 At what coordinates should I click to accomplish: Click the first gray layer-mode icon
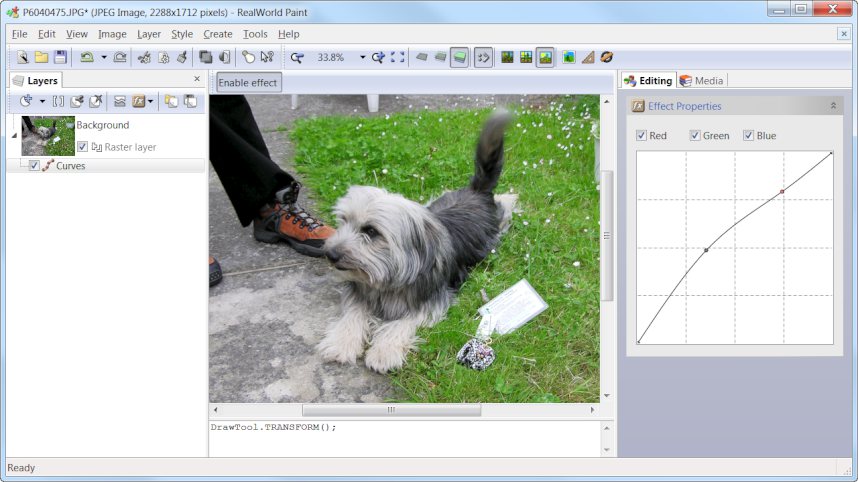click(x=421, y=57)
